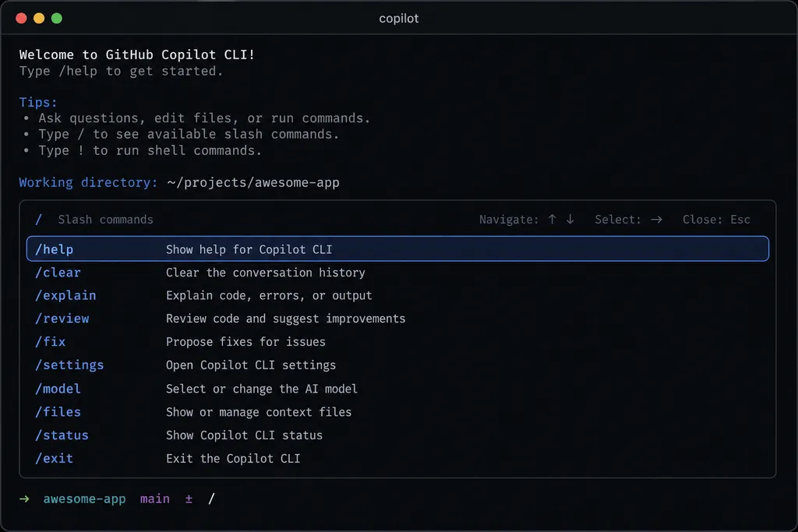
Task: Click tip 'Type ! to run shell commands.'
Action: click(150, 150)
